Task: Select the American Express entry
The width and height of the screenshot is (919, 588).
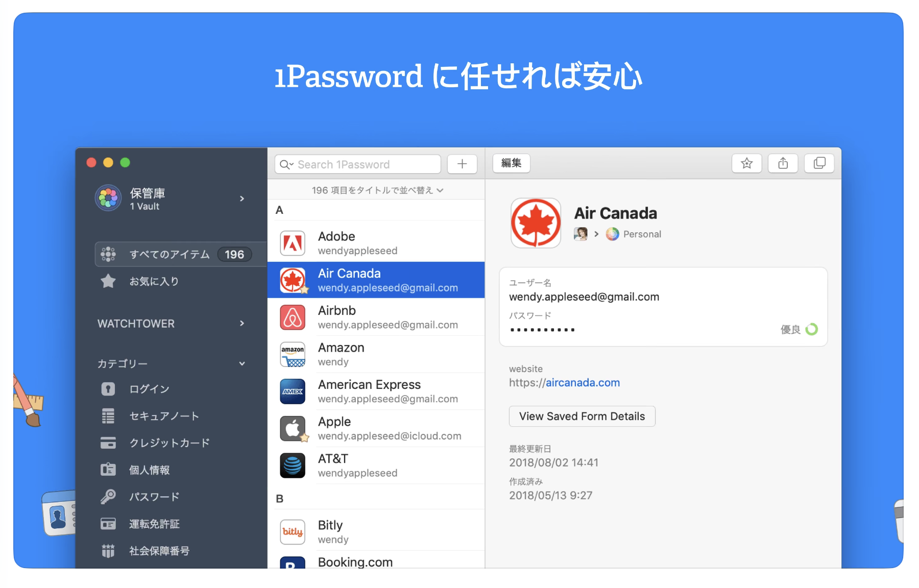Action: tap(376, 391)
